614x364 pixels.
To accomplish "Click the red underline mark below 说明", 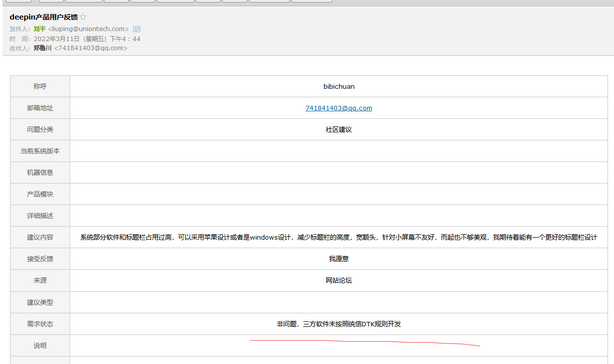I will click(x=365, y=342).
